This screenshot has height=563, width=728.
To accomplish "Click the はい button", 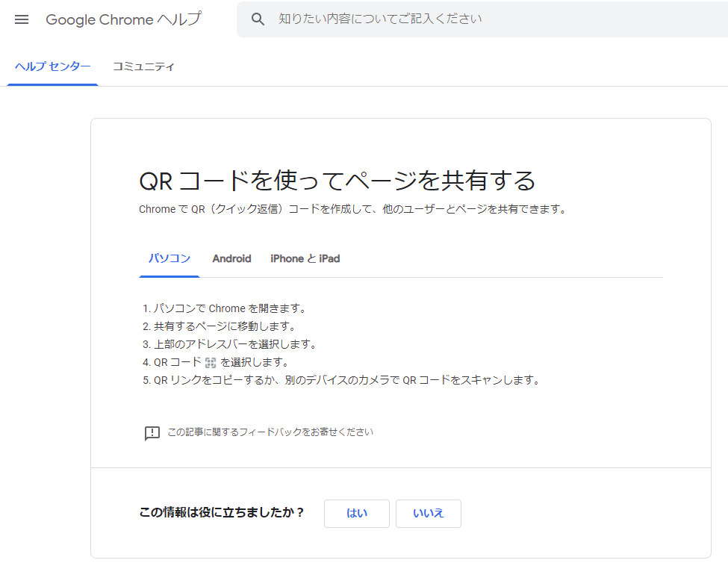I will [x=357, y=513].
